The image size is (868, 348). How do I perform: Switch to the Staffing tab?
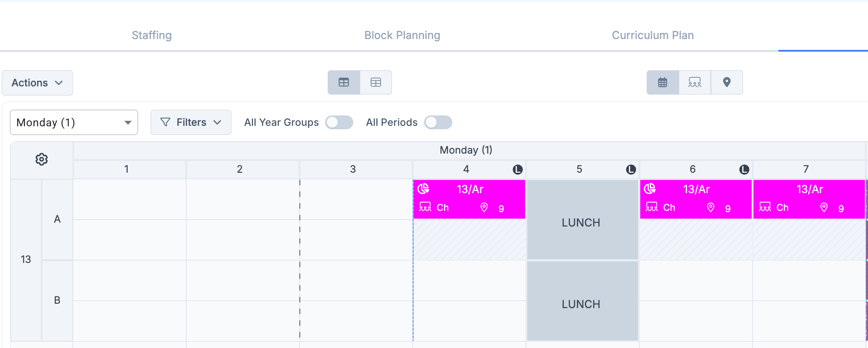point(151,35)
